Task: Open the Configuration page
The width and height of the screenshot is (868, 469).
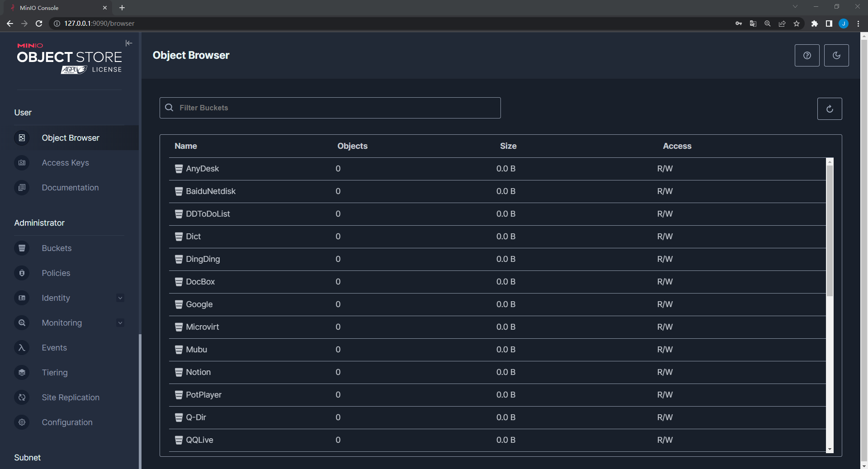Action: 67,422
